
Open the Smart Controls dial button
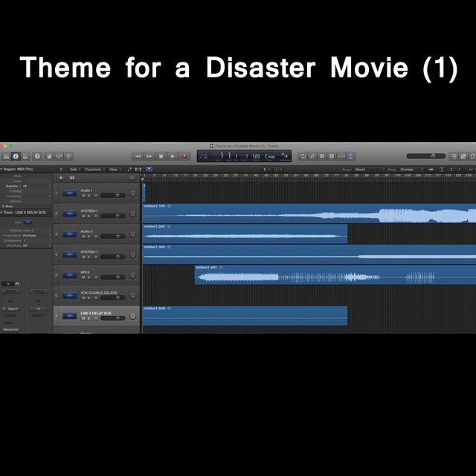(49, 156)
